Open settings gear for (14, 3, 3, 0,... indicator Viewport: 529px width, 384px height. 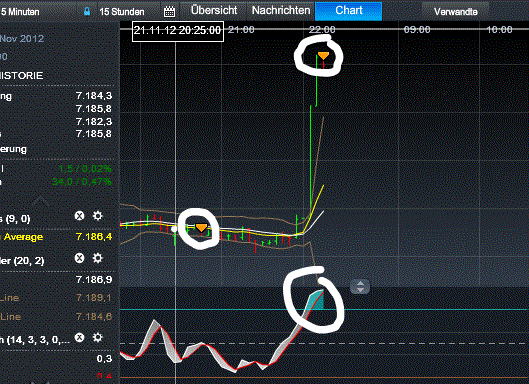click(x=98, y=337)
